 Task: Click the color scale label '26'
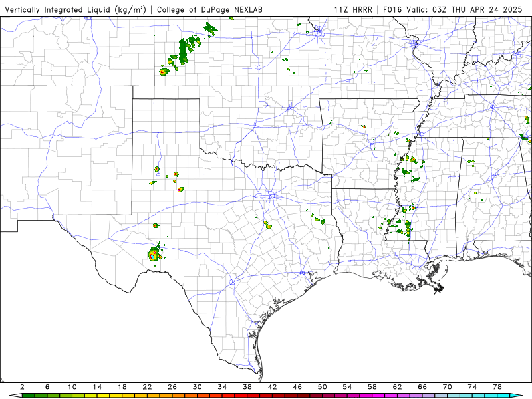pos(172,387)
